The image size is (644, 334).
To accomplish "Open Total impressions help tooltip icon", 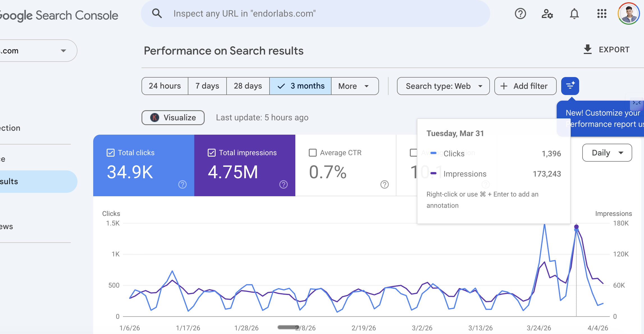I will (283, 185).
